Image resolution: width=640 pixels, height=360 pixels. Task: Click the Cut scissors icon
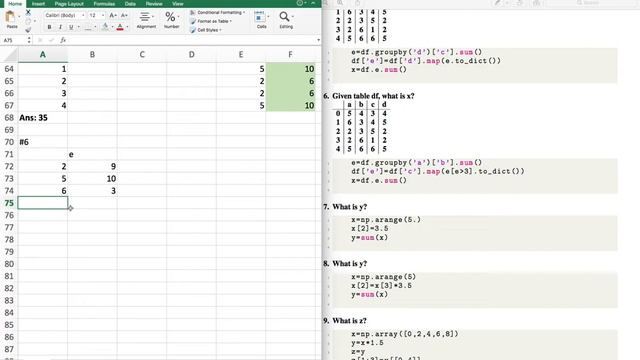28,12
